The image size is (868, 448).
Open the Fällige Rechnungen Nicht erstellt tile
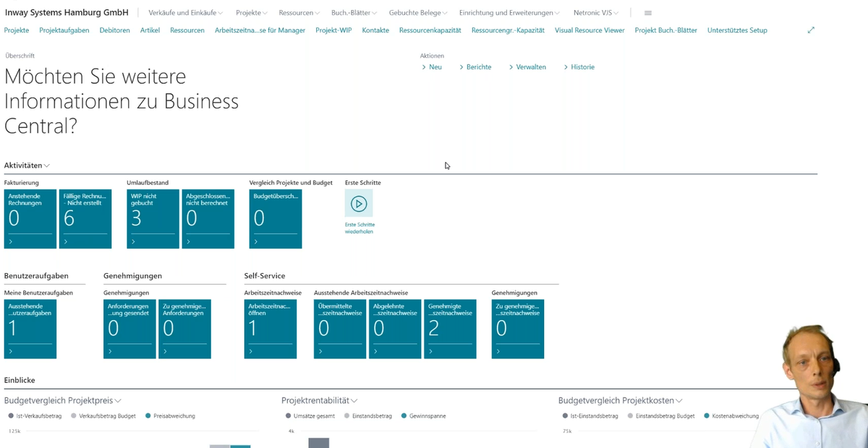pos(85,219)
